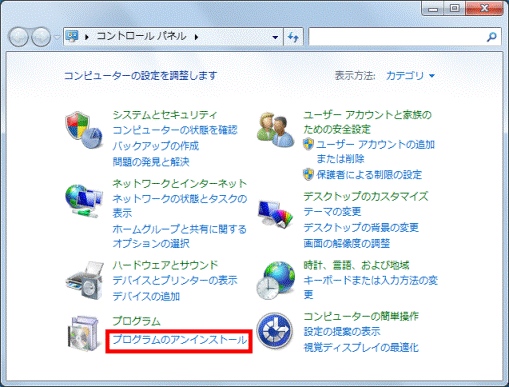This screenshot has width=509, height=387.
Task: Click デバイスとプリンターの表示 link
Action: 175,280
